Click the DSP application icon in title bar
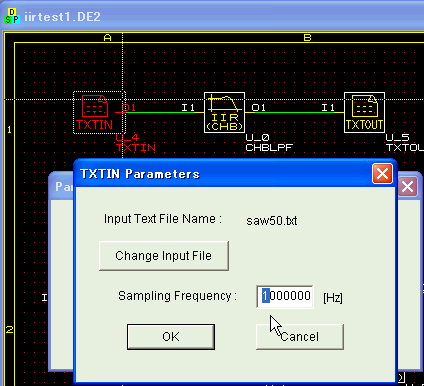The width and height of the screenshot is (424, 386). click(x=12, y=16)
